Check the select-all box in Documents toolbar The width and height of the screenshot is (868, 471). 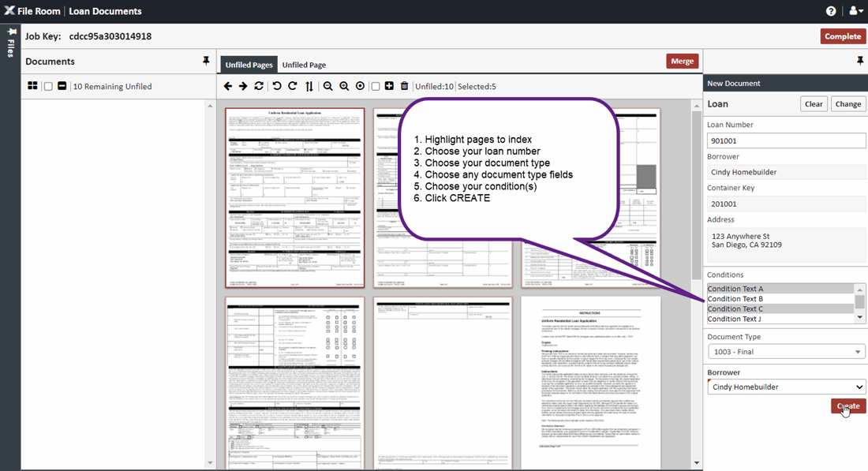point(48,86)
